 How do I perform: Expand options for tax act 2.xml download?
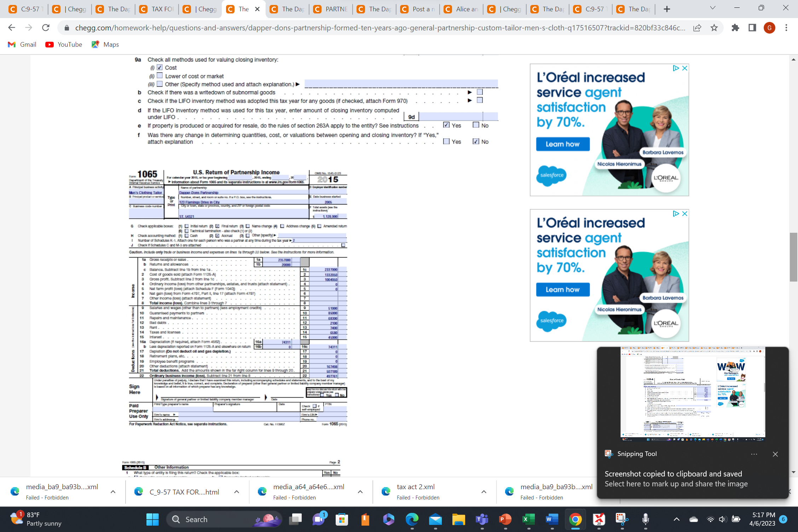[484, 492]
